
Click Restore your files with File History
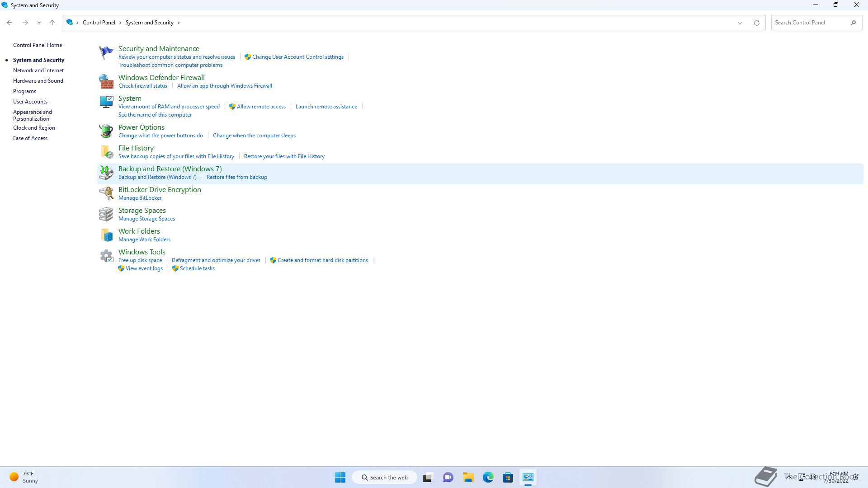(284, 156)
